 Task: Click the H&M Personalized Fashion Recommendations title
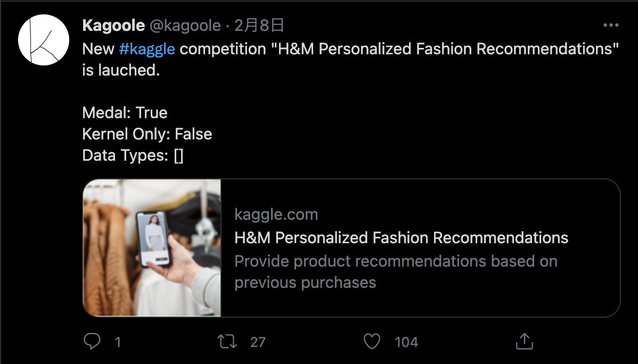point(400,237)
